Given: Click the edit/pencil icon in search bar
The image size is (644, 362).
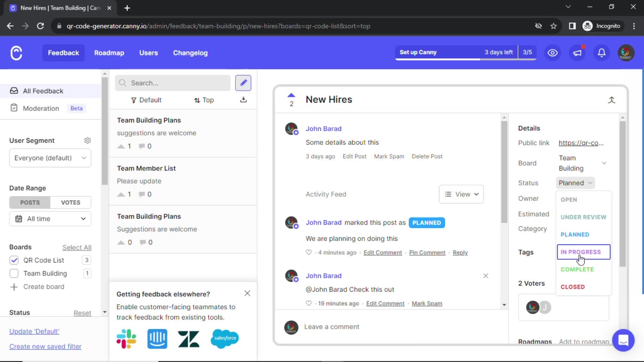Looking at the screenshot, I should [x=244, y=83].
